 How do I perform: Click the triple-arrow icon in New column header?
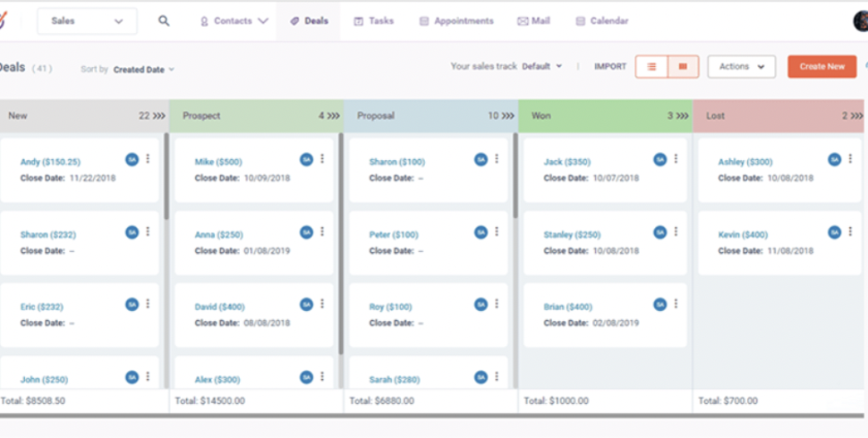point(158,116)
